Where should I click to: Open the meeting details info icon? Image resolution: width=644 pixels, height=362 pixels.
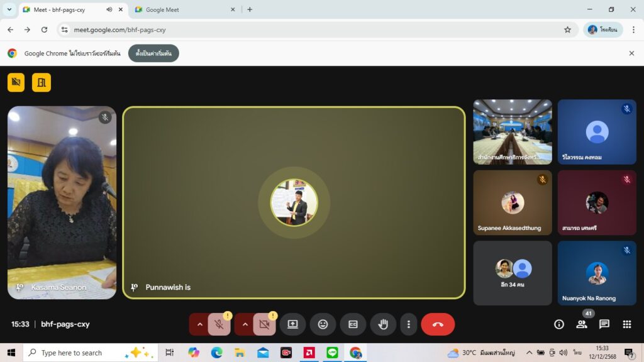click(x=558, y=324)
